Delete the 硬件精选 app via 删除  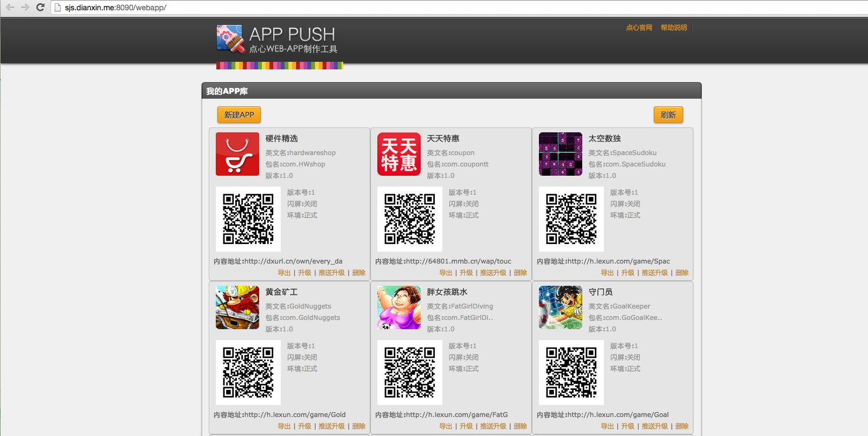point(359,273)
